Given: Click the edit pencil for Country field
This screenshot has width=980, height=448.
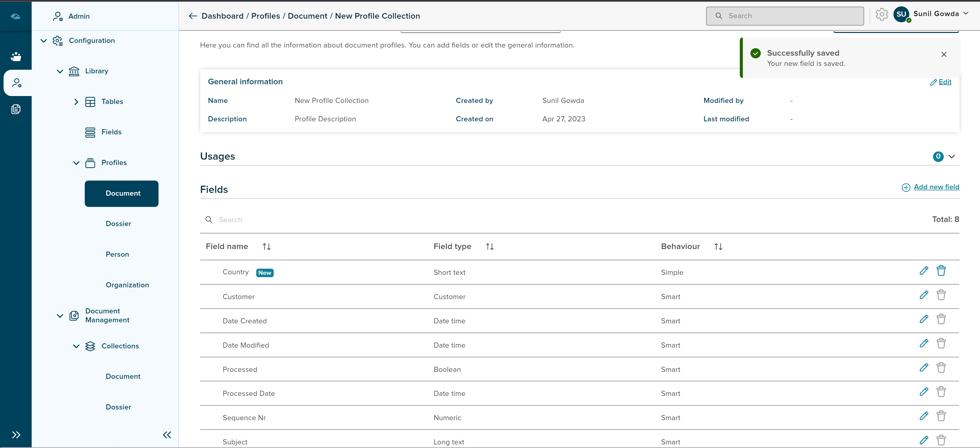Looking at the screenshot, I should [924, 271].
